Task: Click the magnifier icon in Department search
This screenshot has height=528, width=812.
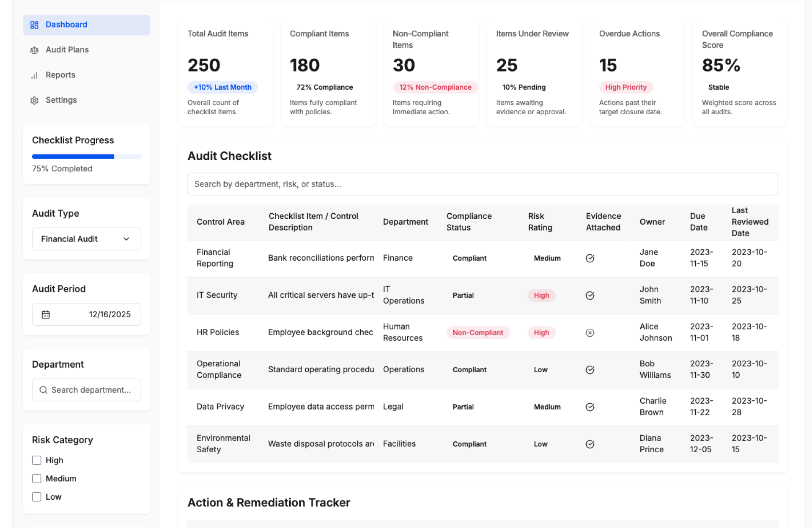Action: [x=43, y=390]
